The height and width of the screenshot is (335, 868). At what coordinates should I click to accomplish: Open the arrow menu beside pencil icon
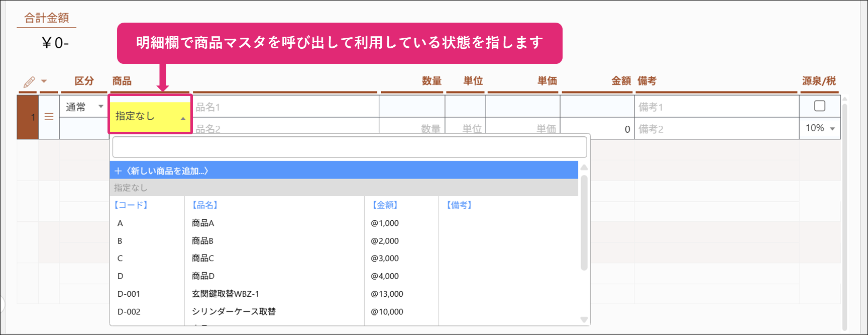(x=44, y=81)
